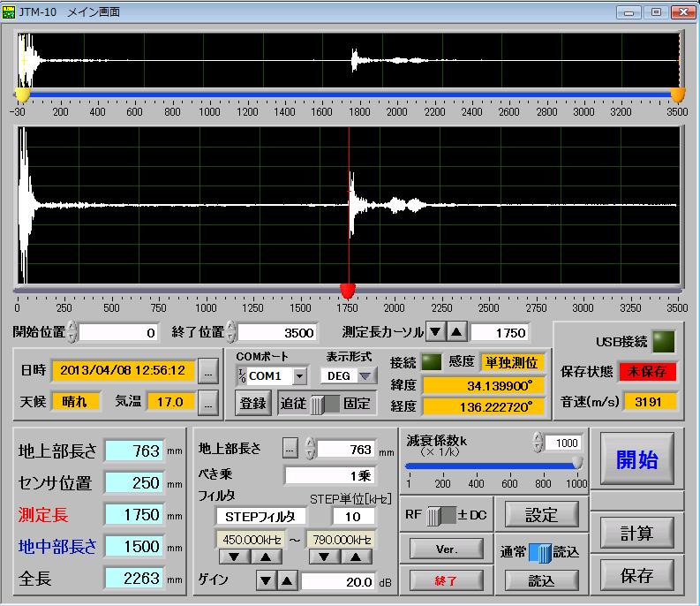Click the 測定長 1750 value in left panel
This screenshot has height=606, width=700.
(135, 514)
